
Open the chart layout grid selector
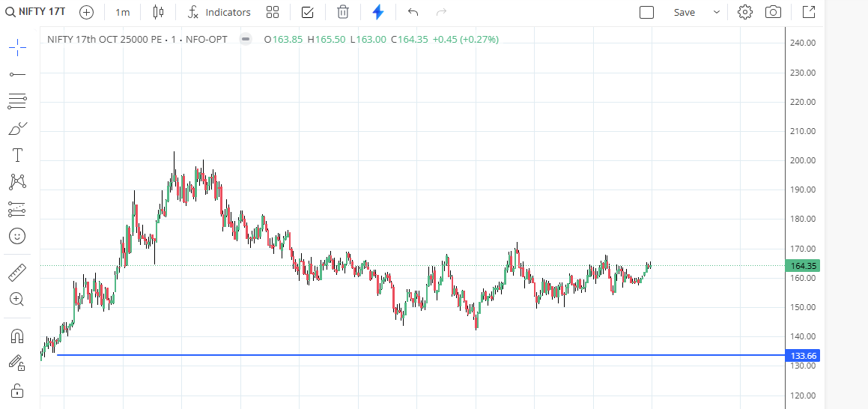(273, 12)
